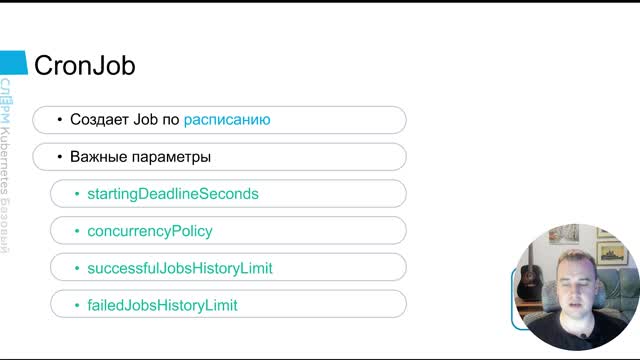Image resolution: width=640 pixels, height=360 pixels.
Task: Click the speaker's circular webcam overlay
Action: tap(576, 287)
